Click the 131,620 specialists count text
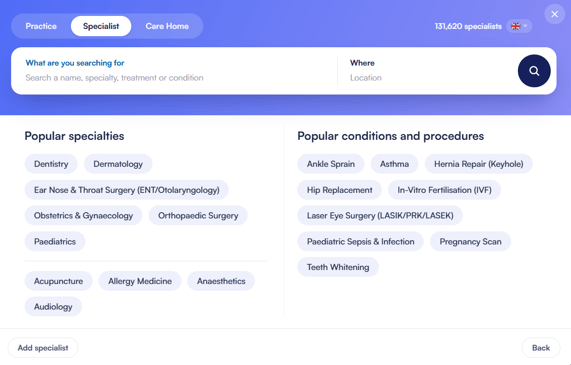This screenshot has height=365, width=571. [468, 26]
